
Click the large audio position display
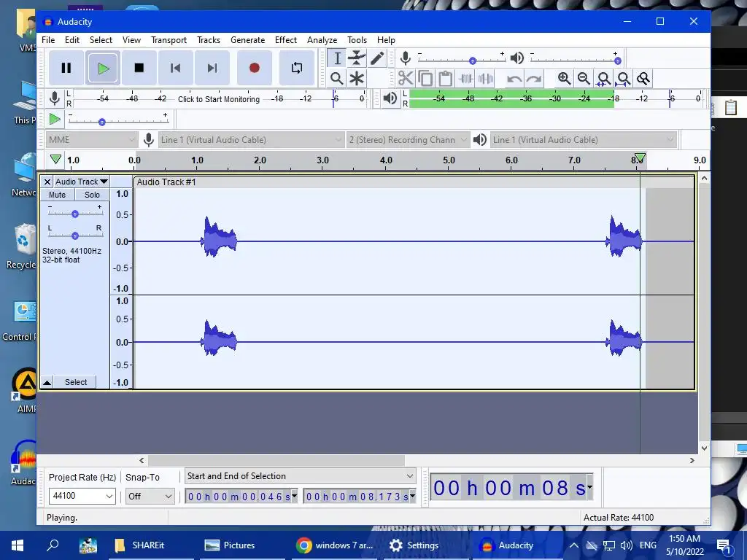(x=511, y=488)
